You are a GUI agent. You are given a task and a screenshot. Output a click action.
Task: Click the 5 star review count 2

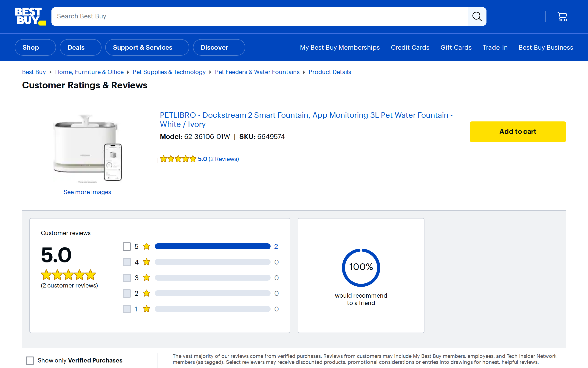[276, 246]
